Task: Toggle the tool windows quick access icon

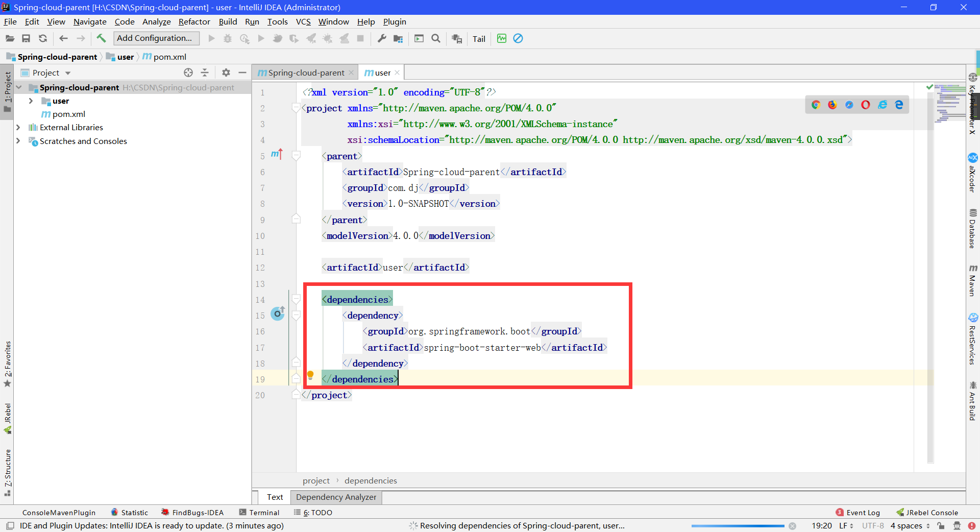Action: click(x=10, y=525)
